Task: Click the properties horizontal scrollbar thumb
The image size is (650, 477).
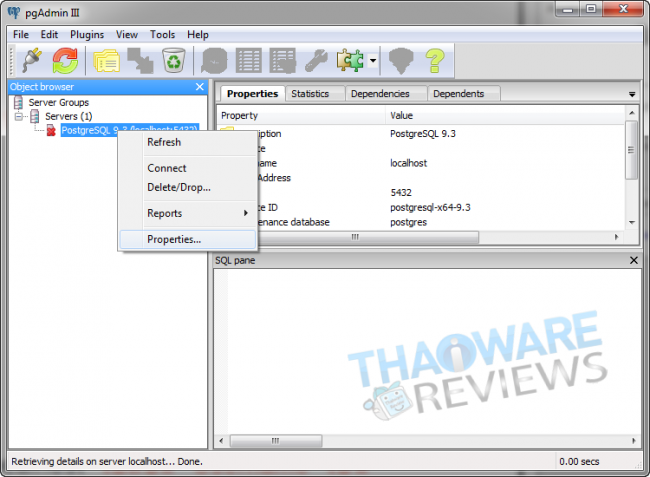Action: [355, 237]
